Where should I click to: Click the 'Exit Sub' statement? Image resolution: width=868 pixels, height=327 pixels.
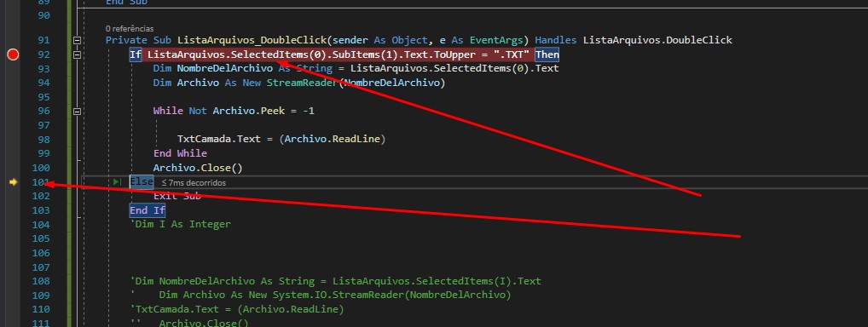coord(177,196)
